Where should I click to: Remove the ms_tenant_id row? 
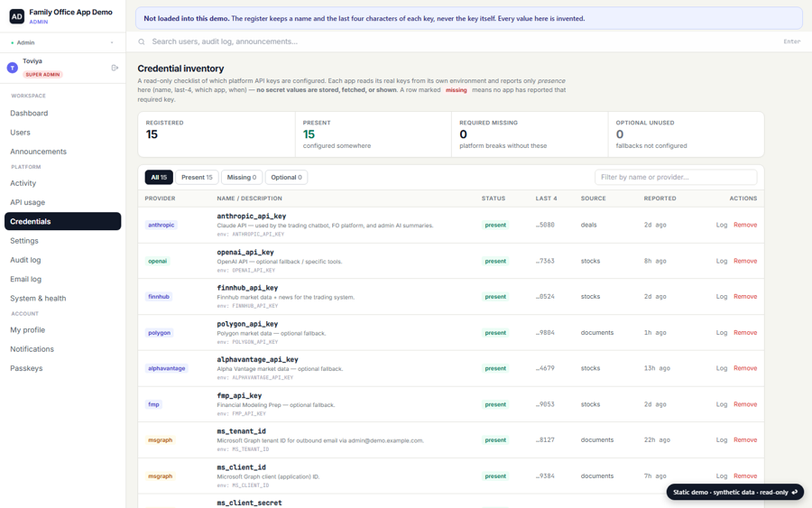[745, 440]
